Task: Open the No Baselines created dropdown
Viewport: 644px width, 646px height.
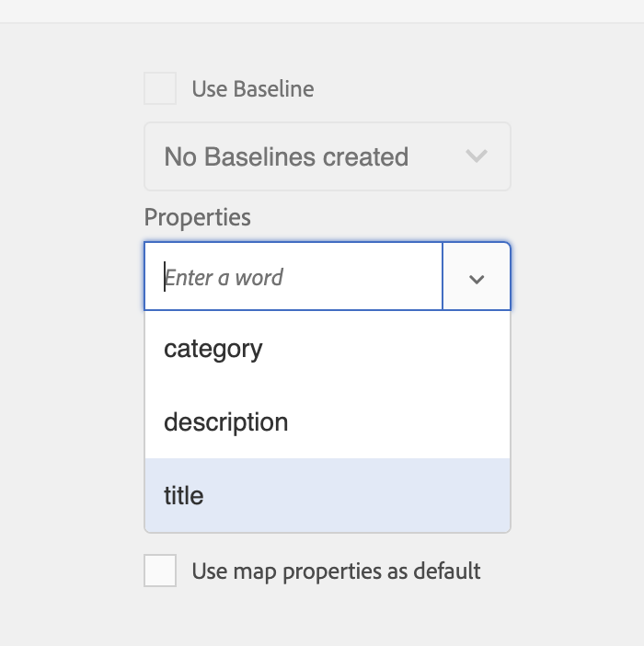Action: tap(328, 156)
